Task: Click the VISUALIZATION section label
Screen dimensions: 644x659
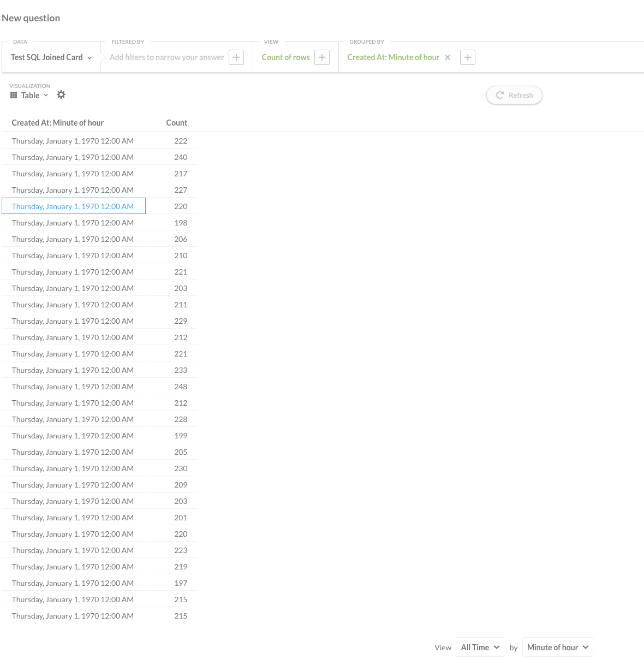Action: pos(29,86)
